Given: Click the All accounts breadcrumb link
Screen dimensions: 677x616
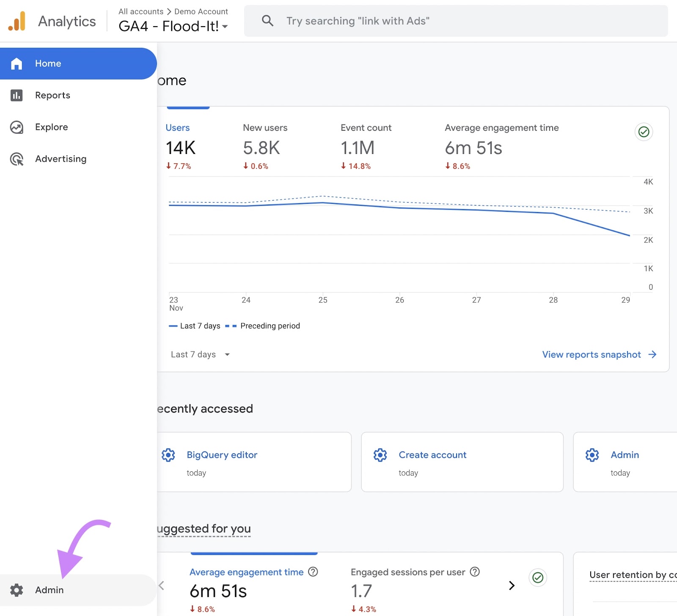Looking at the screenshot, I should 140,11.
